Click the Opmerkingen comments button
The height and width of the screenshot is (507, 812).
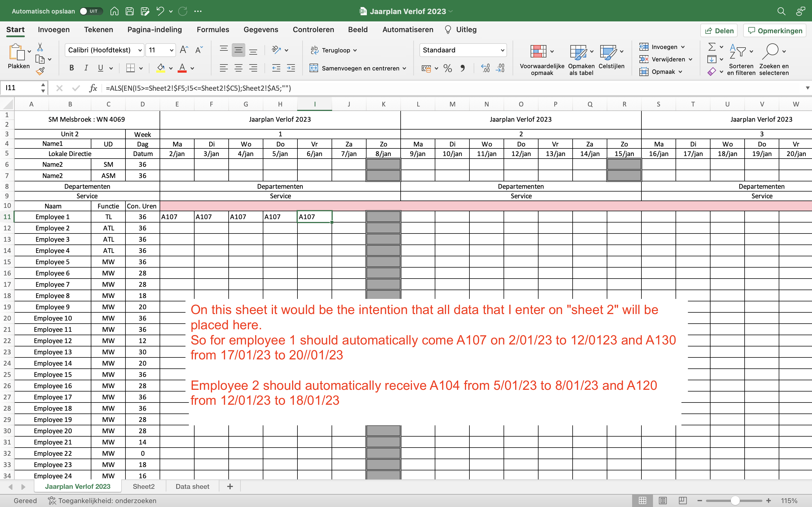point(775,30)
